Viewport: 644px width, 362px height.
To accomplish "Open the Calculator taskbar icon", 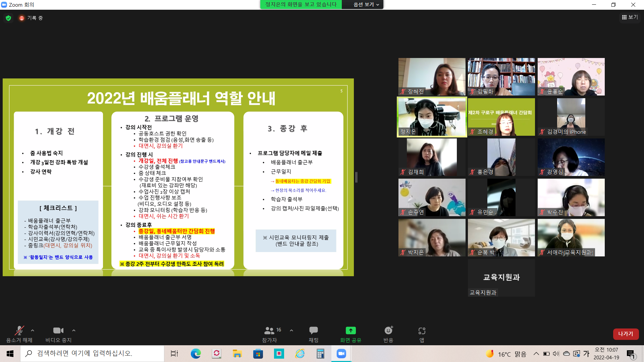I will coord(320,354).
